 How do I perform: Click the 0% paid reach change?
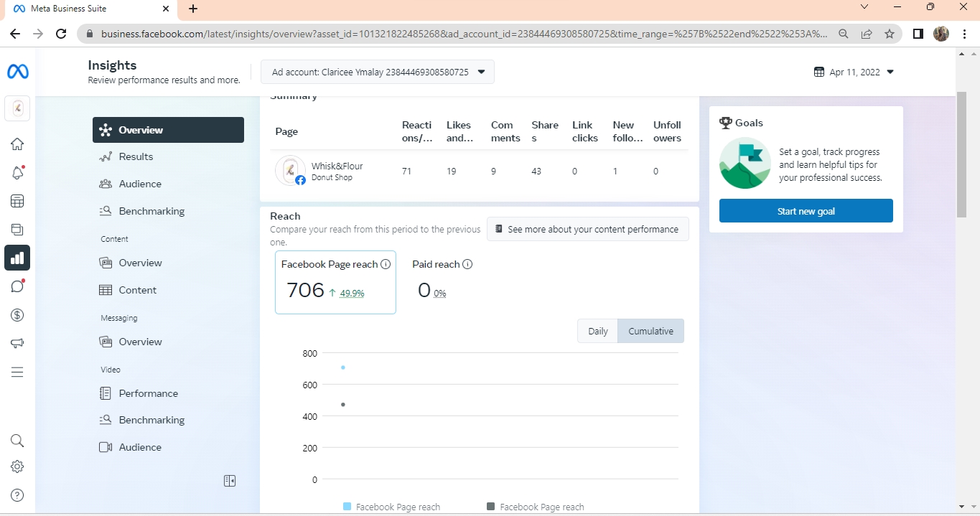click(x=440, y=293)
